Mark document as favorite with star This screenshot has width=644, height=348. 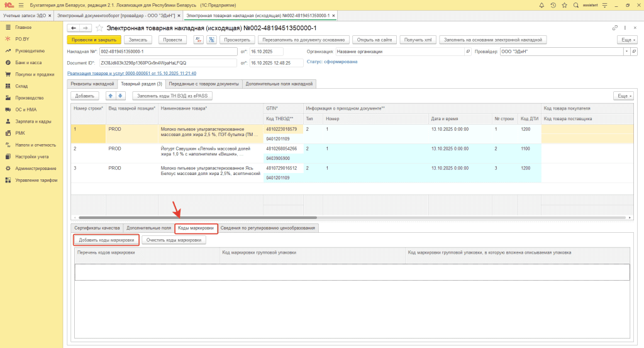pos(99,28)
